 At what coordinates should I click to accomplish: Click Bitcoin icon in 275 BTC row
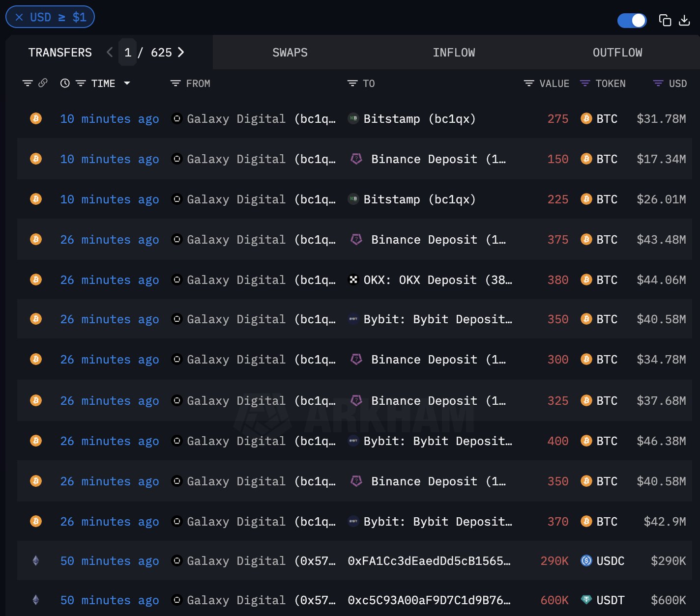click(x=36, y=118)
